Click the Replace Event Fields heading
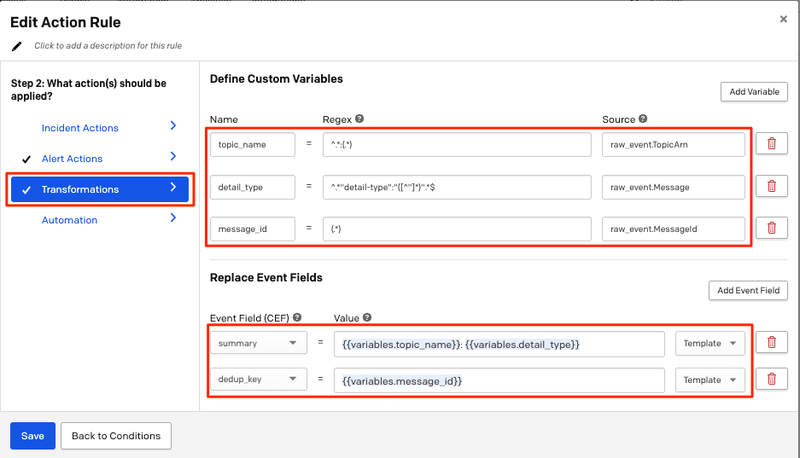Image resolution: width=800 pixels, height=458 pixels. (x=266, y=277)
